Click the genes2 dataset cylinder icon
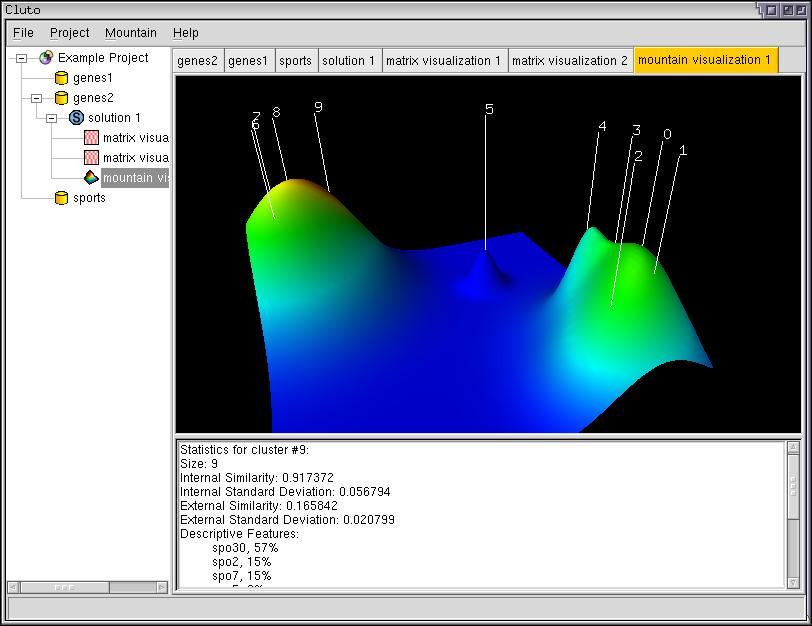The image size is (812, 626). 61,98
